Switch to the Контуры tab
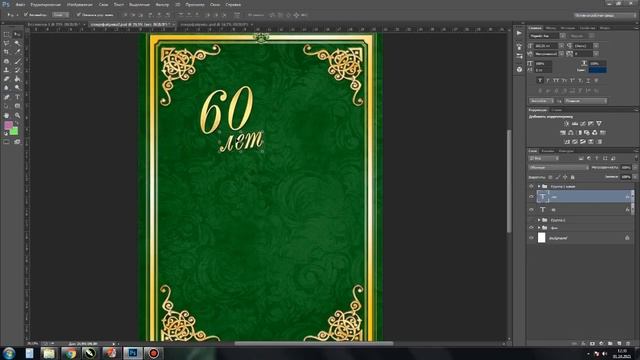The width and height of the screenshot is (640, 360). pyautogui.click(x=566, y=151)
